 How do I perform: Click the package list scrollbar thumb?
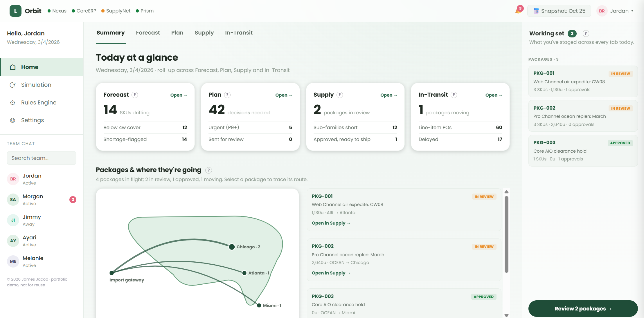506,235
